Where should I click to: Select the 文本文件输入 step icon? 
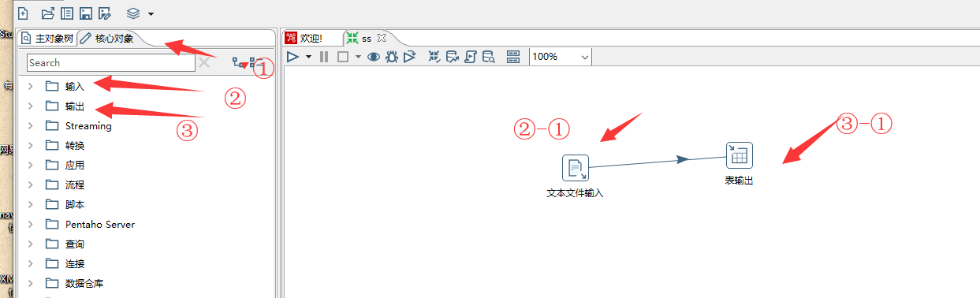tap(576, 167)
